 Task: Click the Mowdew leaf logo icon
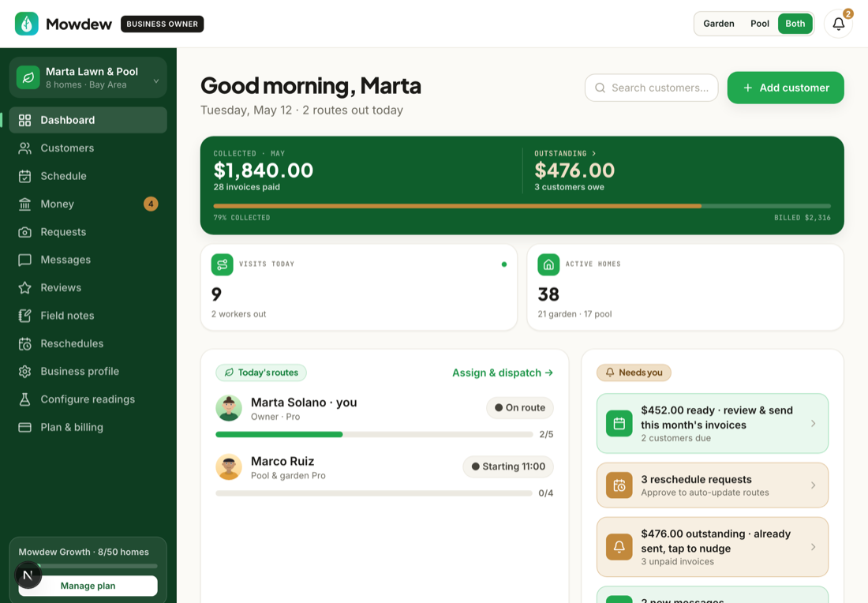pos(27,24)
